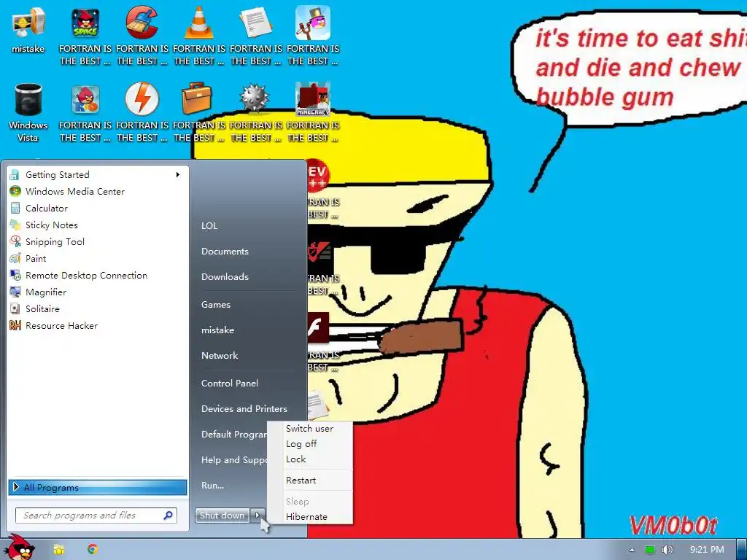Click the Windows Media Center icon
This screenshot has width=747, height=560.
coord(15,191)
